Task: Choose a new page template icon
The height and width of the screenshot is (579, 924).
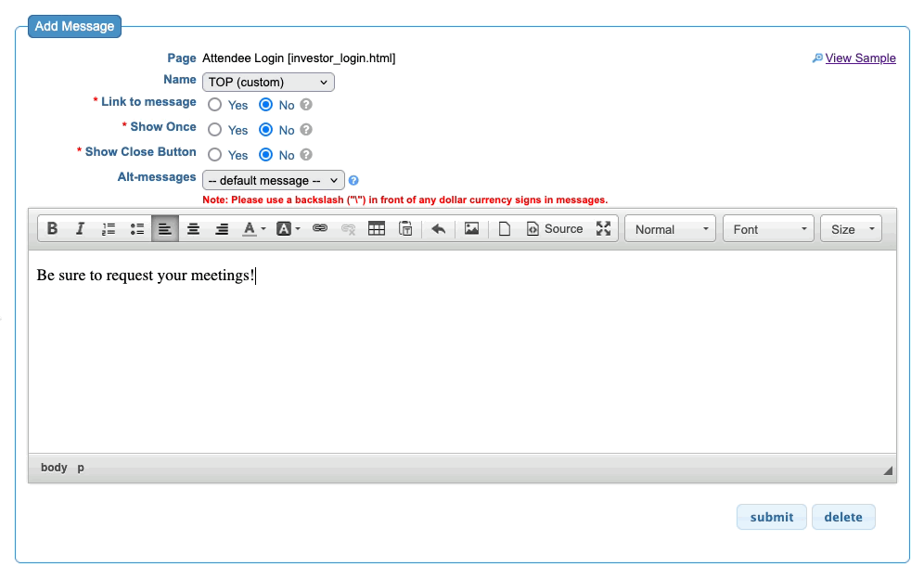Action: (x=505, y=229)
